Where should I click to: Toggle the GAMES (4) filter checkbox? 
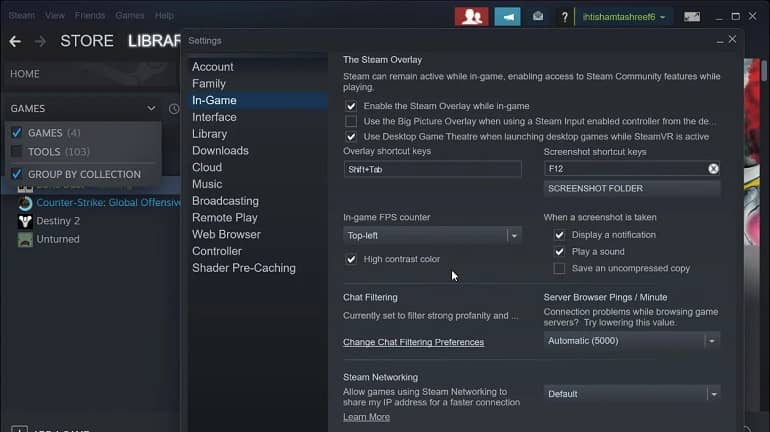pos(17,133)
